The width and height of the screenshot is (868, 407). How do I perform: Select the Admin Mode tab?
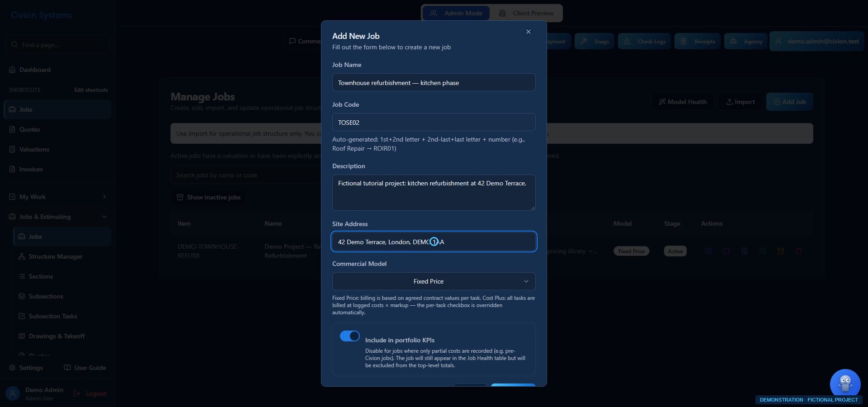[x=456, y=13]
